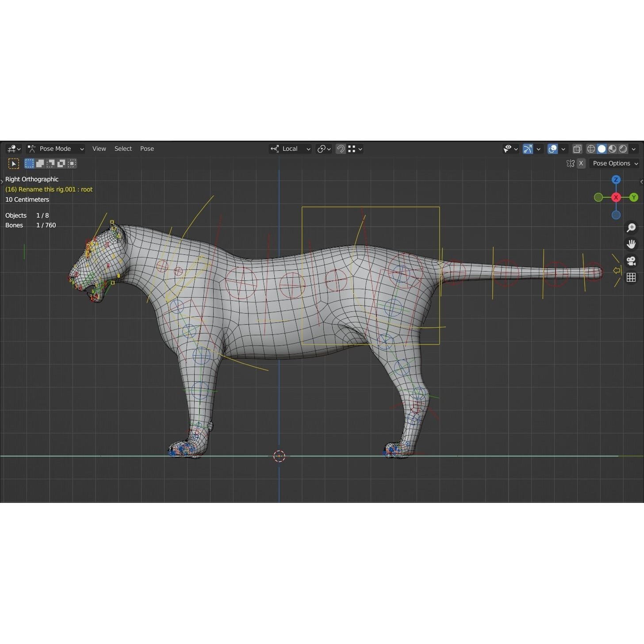
Task: Select the Tweak tool in the toolbar
Action: click(x=14, y=164)
